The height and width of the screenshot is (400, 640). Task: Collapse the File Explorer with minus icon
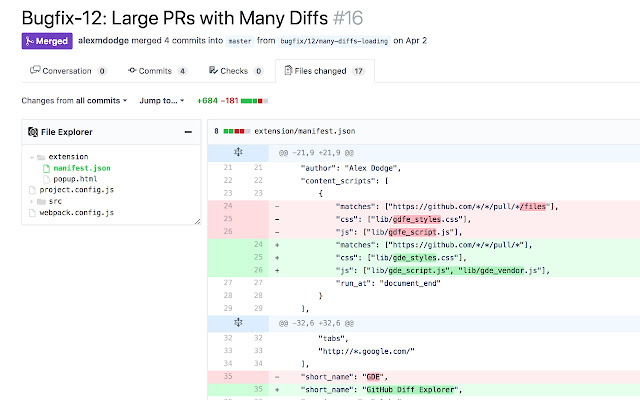[x=188, y=132]
